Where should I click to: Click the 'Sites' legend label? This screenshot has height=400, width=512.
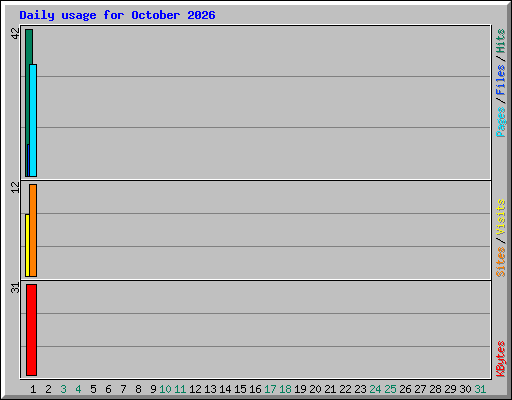[x=500, y=262]
